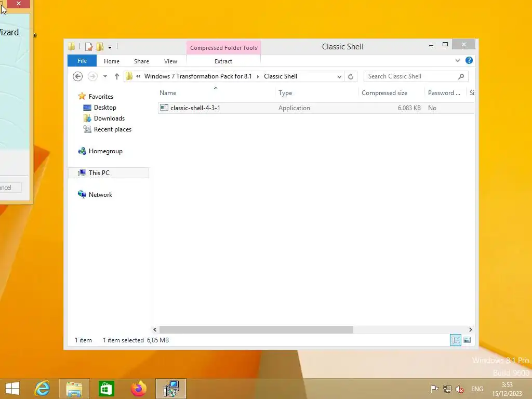The height and width of the screenshot is (399, 532).
Task: Open the File menu tab
Action: point(82,61)
